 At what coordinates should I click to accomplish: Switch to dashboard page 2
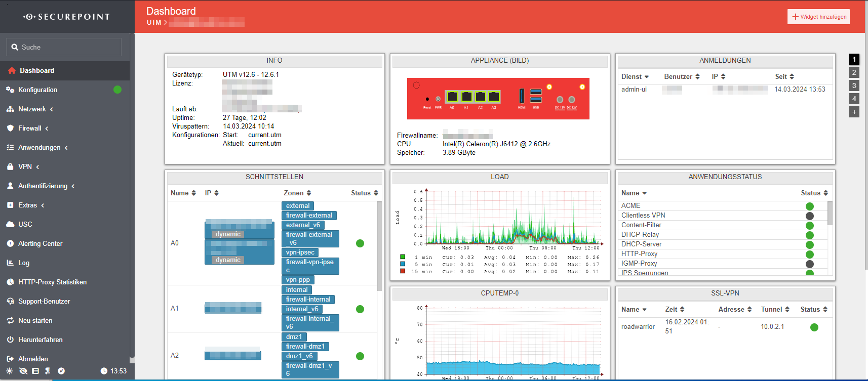point(854,72)
